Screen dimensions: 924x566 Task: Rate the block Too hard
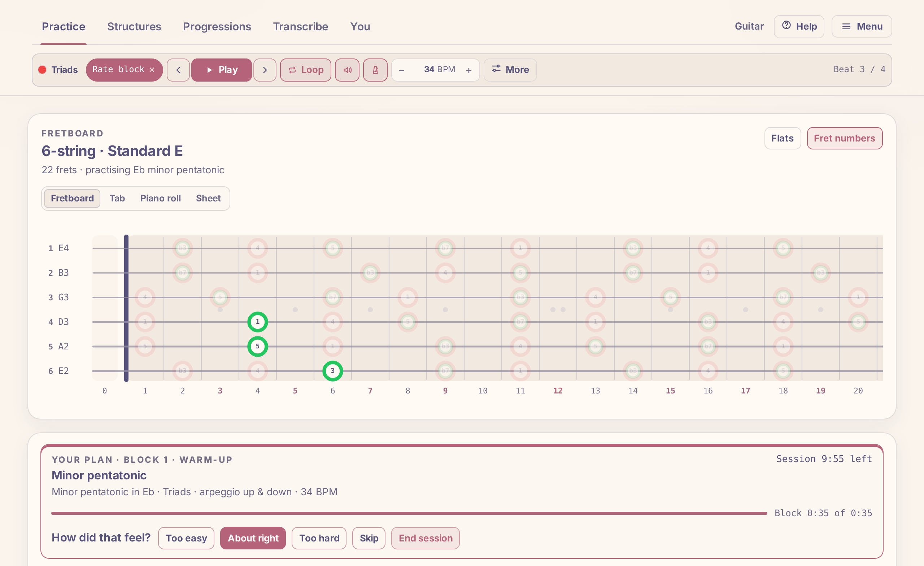tap(319, 538)
